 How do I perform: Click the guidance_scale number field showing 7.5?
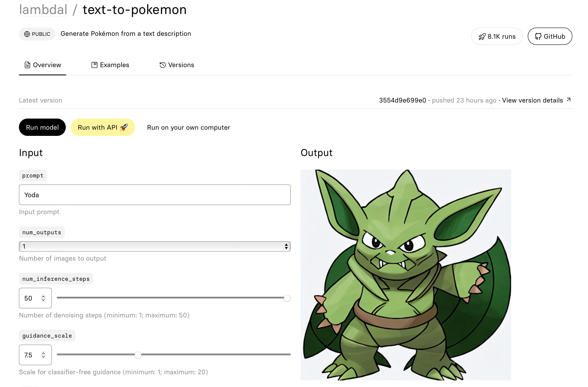(x=35, y=355)
